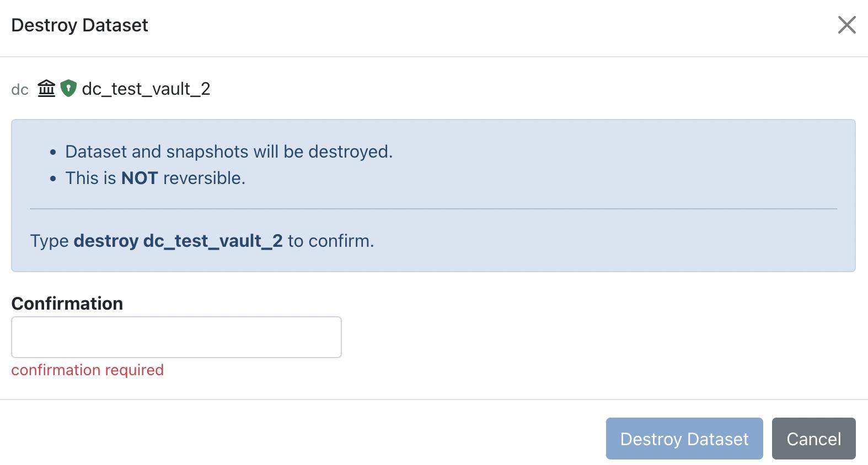Click the bold destroy dc_test_vault_2 confirmation text

[178, 241]
